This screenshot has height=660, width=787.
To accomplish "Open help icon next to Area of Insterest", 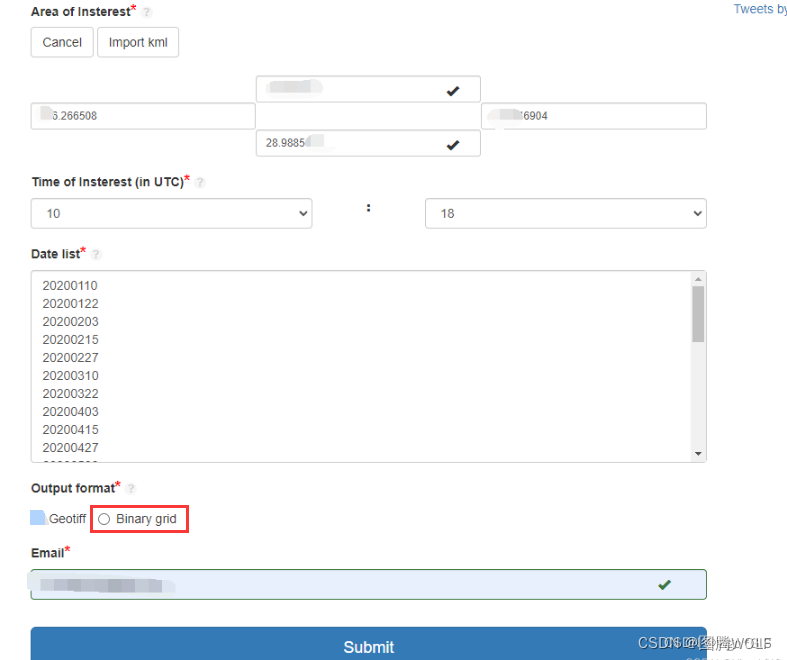I will click(146, 12).
